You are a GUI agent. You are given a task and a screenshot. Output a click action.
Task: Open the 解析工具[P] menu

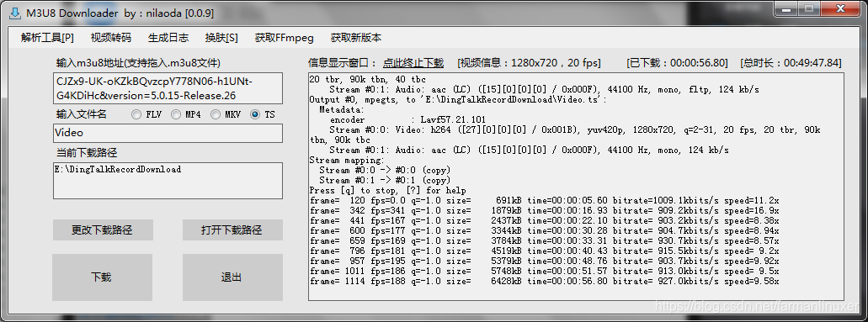48,38
